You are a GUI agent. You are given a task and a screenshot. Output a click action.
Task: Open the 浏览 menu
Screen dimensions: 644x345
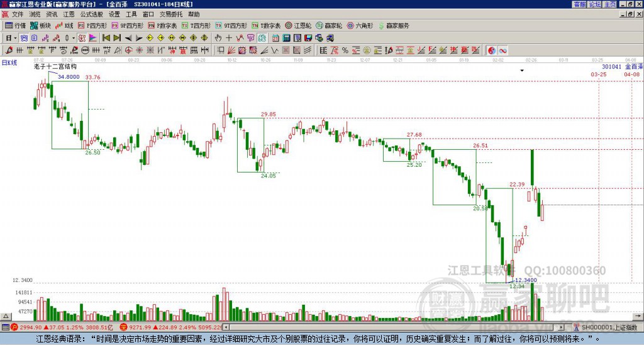click(x=35, y=14)
